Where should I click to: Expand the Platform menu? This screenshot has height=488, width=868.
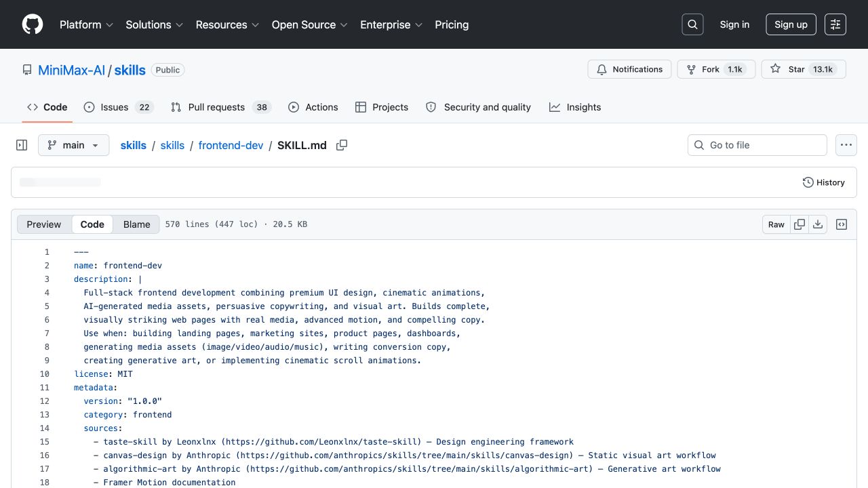pos(86,24)
